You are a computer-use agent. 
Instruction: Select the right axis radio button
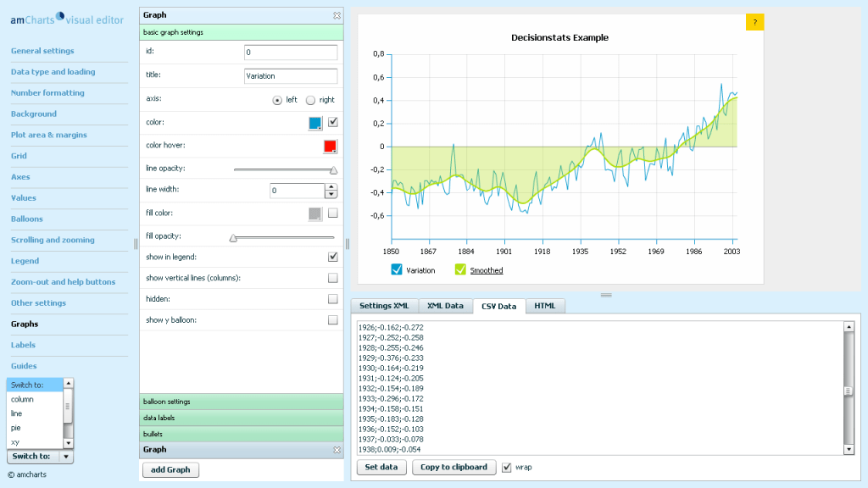310,100
